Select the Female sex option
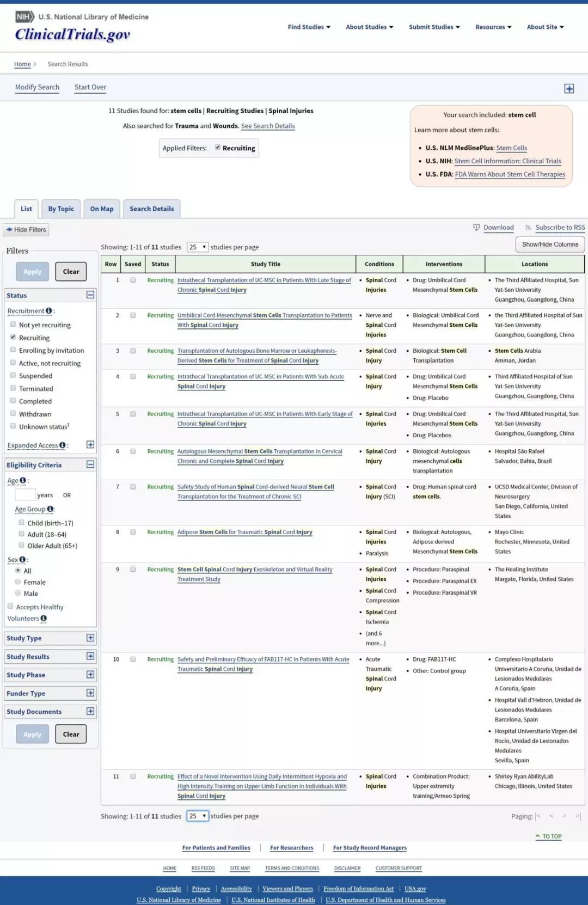Image resolution: width=588 pixels, height=905 pixels. [18, 582]
